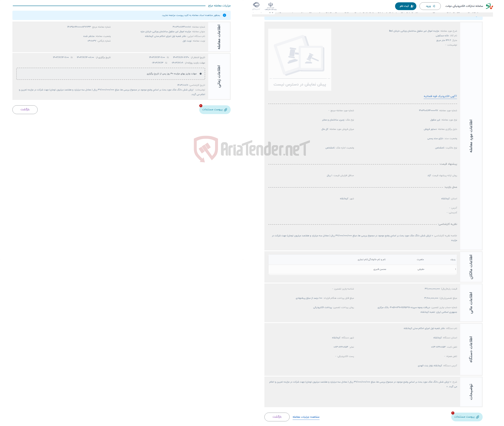Click the orange dot icon near پیوست مستندات

(x=200, y=106)
